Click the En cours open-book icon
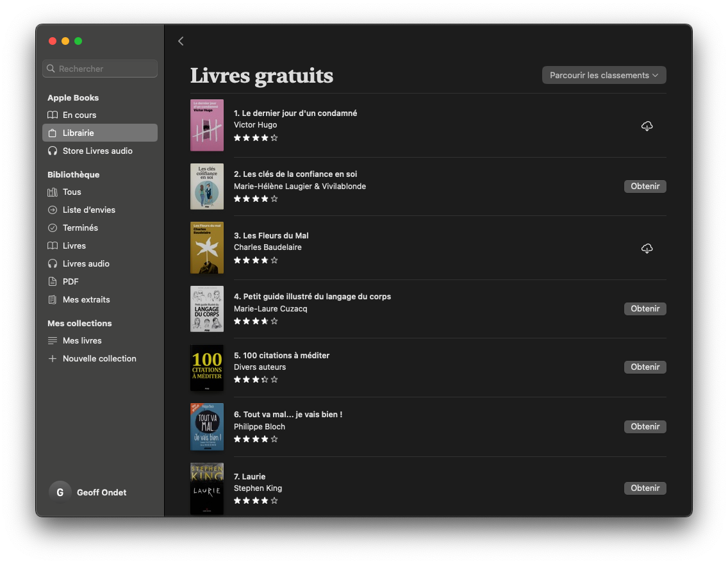 [53, 115]
